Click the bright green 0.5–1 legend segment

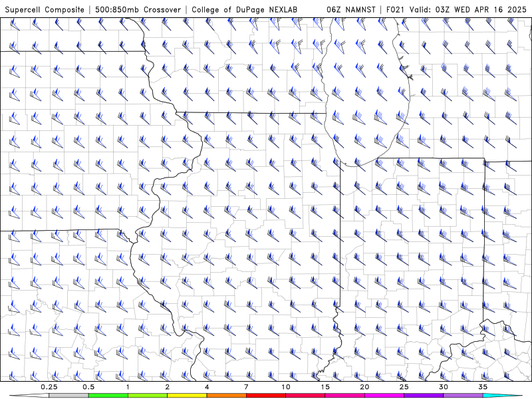click(108, 396)
